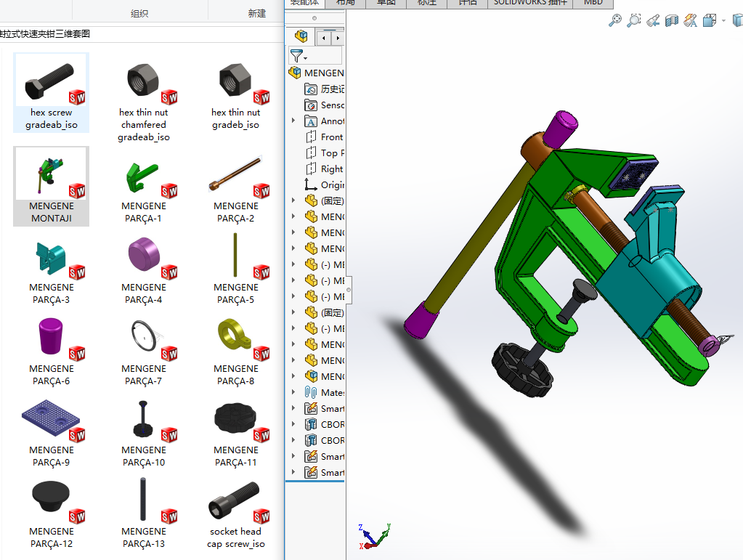Select the FeatureManager design tree tab icon
The width and height of the screenshot is (743, 560).
pyautogui.click(x=301, y=36)
